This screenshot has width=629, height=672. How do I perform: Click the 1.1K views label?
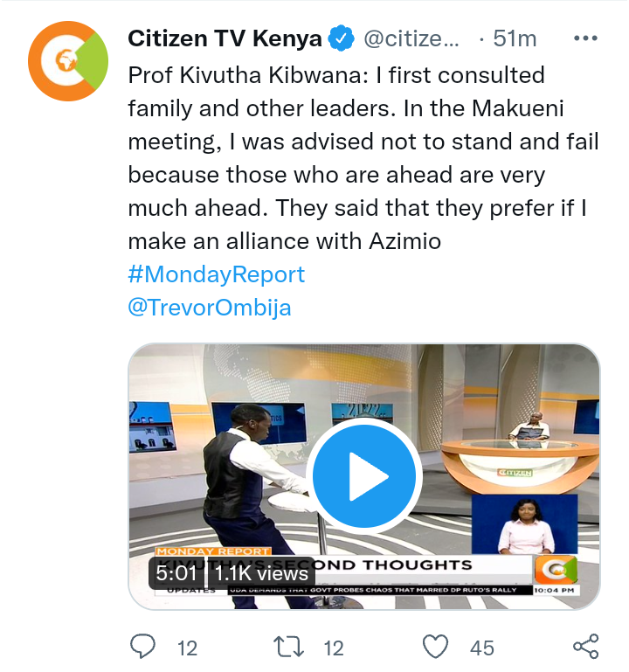pos(261,573)
